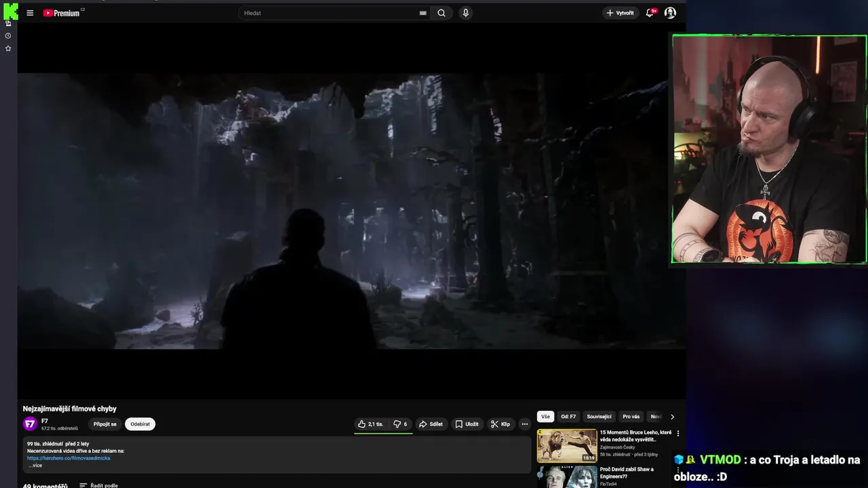Open the notifications bell
The image size is (868, 488).
point(650,13)
